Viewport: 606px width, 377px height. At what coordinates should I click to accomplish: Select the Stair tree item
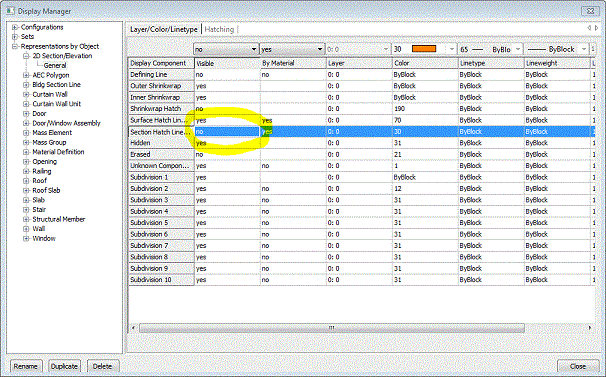coord(39,210)
